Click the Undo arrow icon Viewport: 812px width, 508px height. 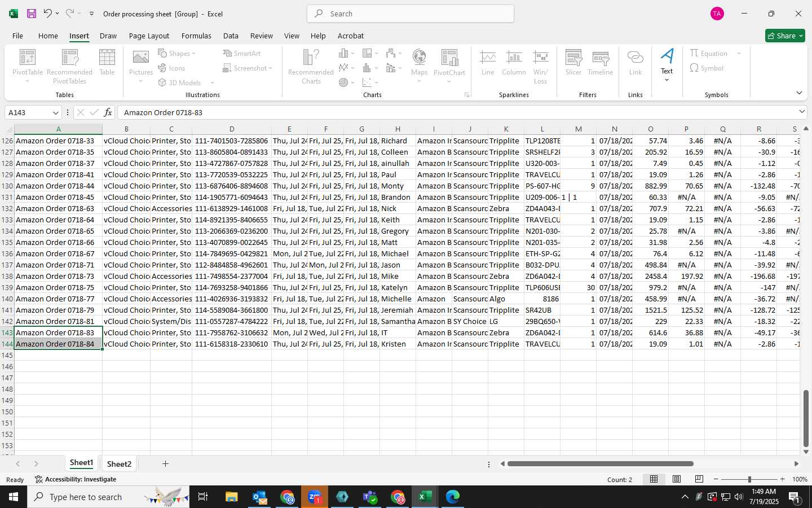pyautogui.click(x=47, y=14)
